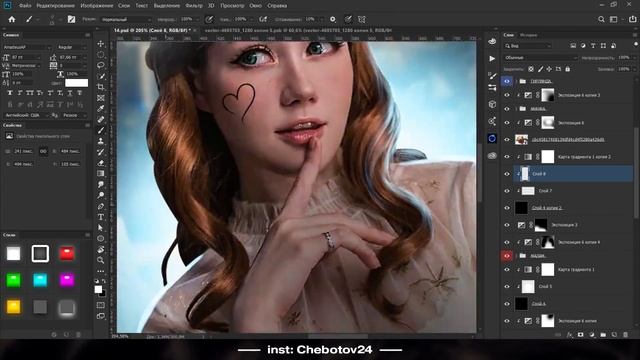This screenshot has width=640, height=360.
Task: Open the Файл menu
Action: point(25,6)
